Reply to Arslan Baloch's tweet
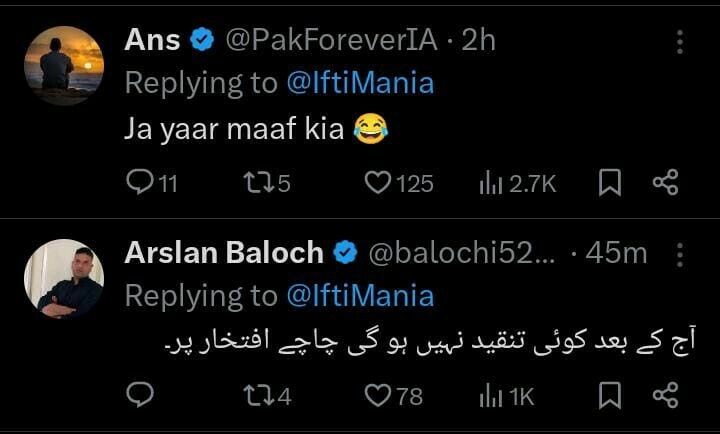 tap(141, 396)
